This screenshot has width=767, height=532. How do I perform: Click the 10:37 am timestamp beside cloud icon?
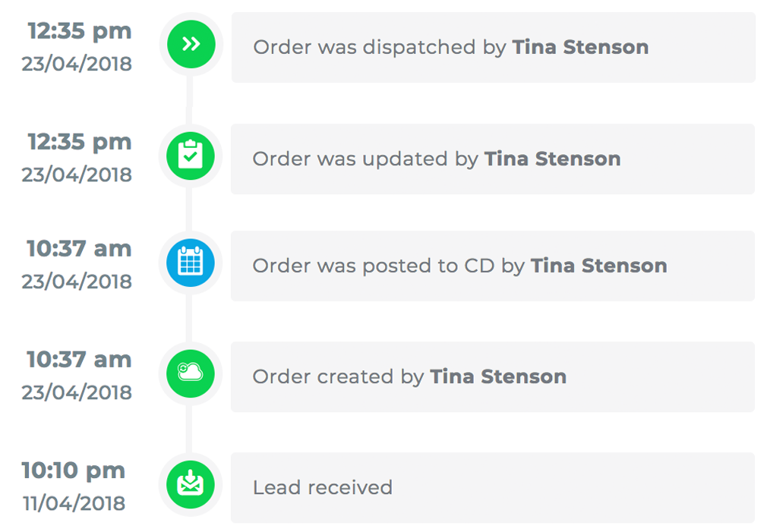[x=79, y=360]
